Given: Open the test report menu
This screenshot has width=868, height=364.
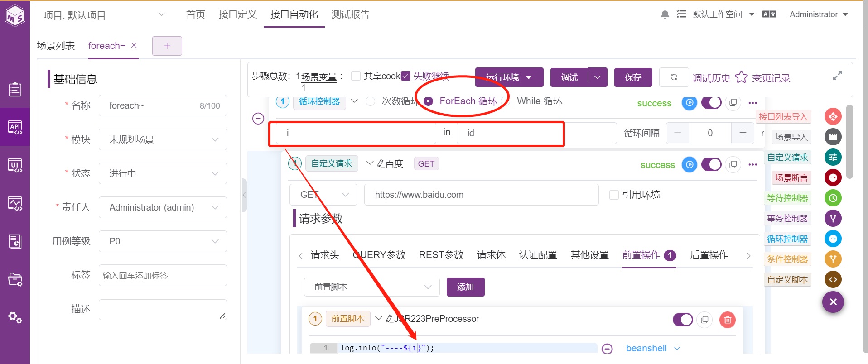Looking at the screenshot, I should [351, 14].
